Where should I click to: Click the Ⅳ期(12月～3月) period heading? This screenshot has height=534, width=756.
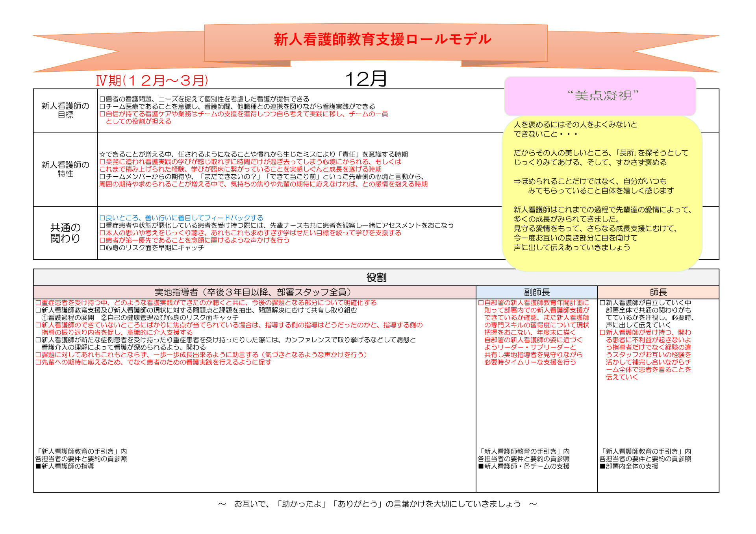tap(152, 81)
